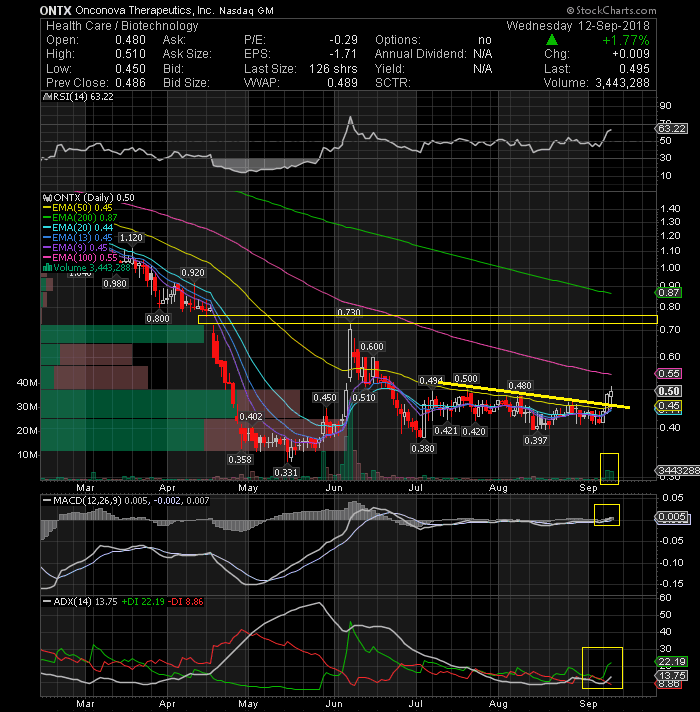
Task: Click the 0.50 current price axis tag
Action: (x=669, y=391)
